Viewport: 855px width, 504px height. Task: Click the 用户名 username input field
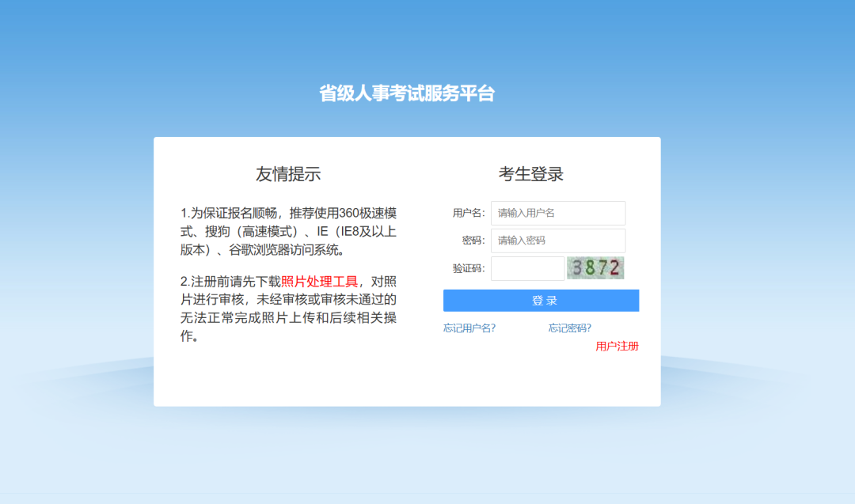click(x=557, y=213)
